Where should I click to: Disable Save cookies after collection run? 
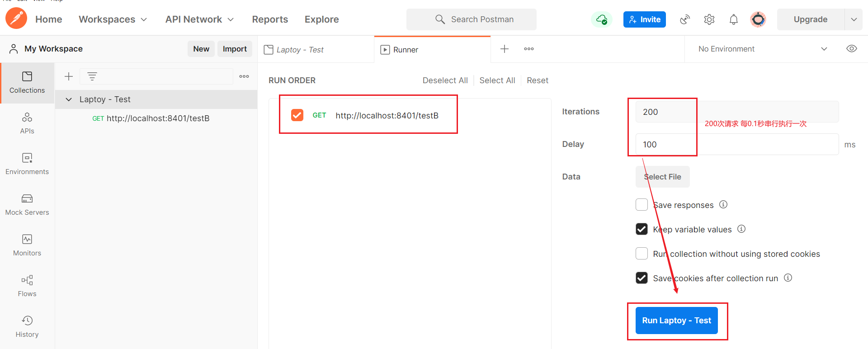tap(642, 278)
